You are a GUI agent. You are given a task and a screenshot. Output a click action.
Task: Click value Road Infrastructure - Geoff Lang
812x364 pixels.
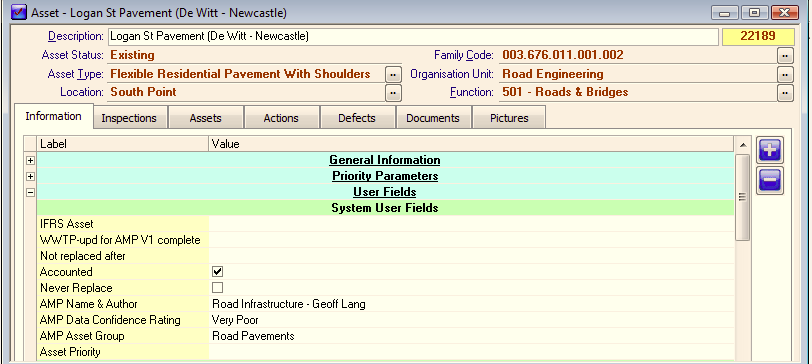click(288, 304)
